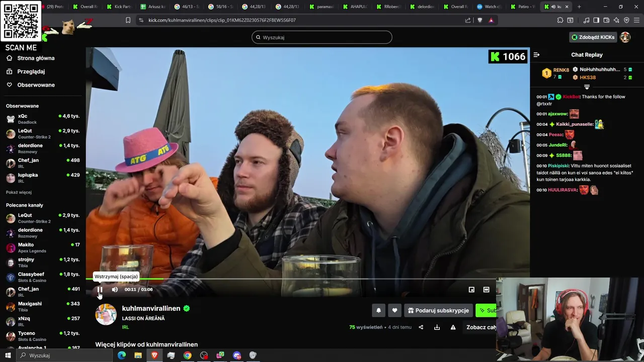Open media playlist music note icon
644x362 pixels.
pyautogui.click(x=586, y=20)
